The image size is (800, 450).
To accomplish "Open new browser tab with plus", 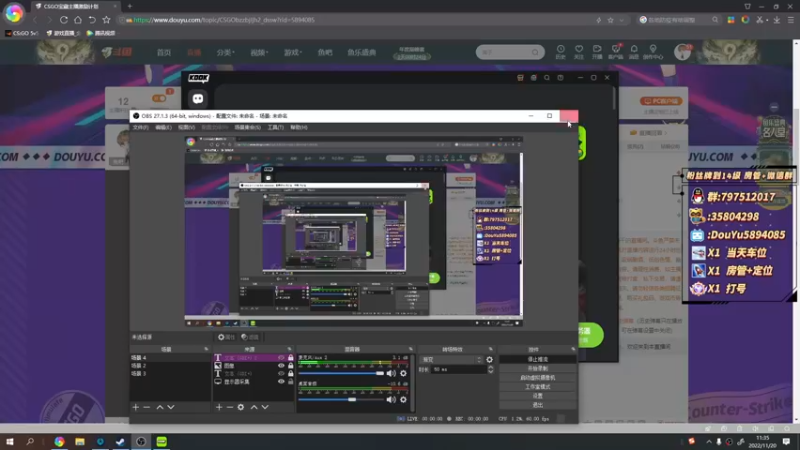I will 130,6.
